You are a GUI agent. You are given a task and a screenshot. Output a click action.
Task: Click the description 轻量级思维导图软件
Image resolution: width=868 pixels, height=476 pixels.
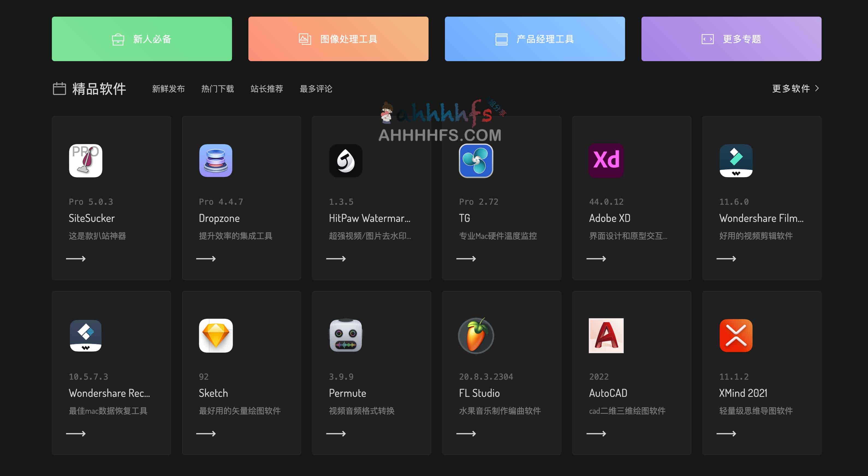tap(756, 411)
